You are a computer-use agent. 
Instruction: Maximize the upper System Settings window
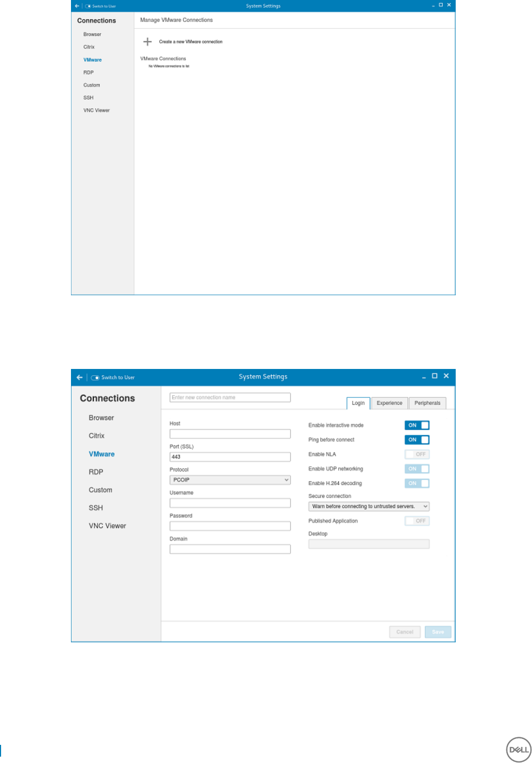pos(441,5)
